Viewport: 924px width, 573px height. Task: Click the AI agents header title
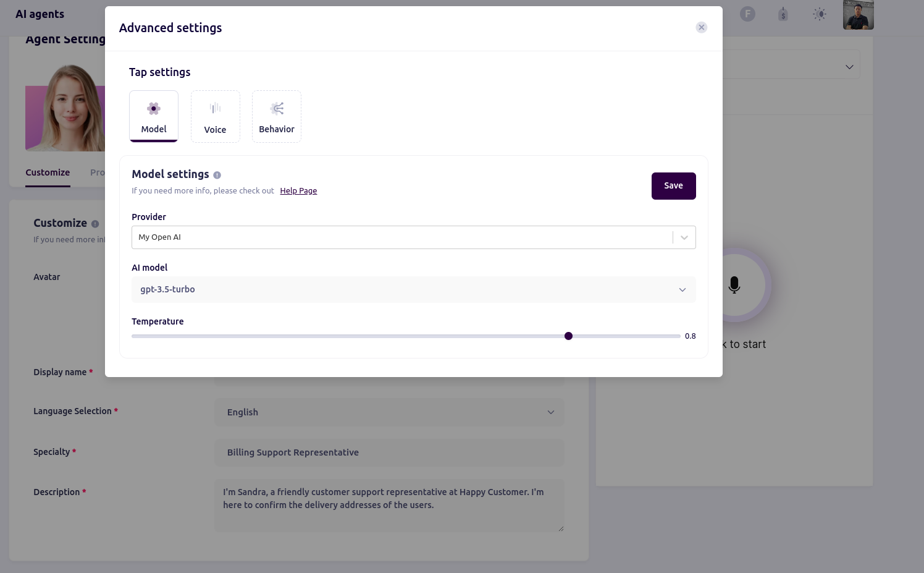click(40, 14)
